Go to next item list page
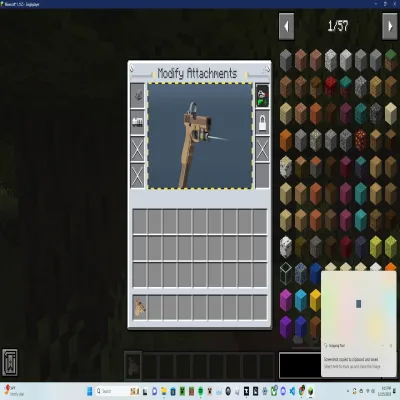The height and width of the screenshot is (400, 400). click(x=389, y=26)
